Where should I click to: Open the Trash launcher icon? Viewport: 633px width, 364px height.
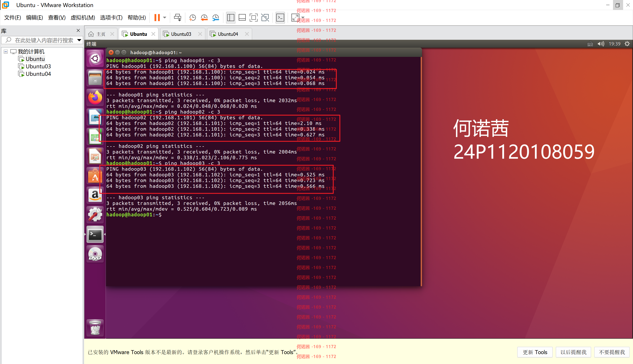[x=95, y=328]
